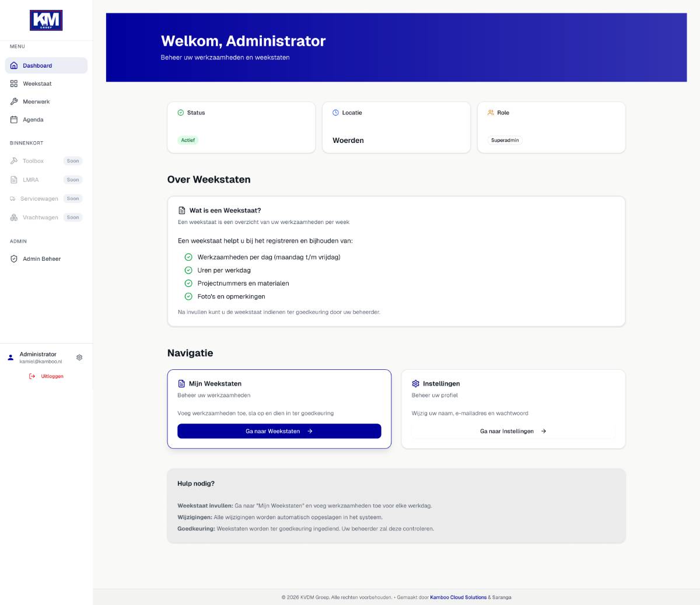Open settings via gear icon beside Administrator
The width and height of the screenshot is (700, 605).
(79, 358)
